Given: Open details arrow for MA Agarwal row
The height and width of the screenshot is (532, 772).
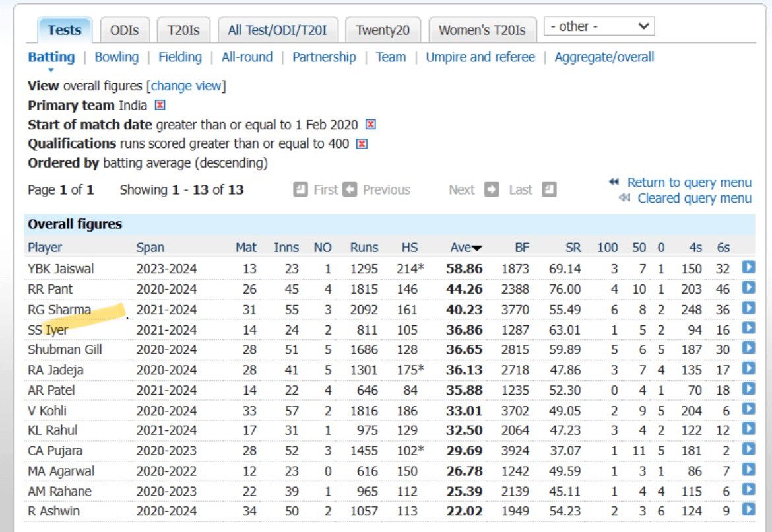Looking at the screenshot, I should pyautogui.click(x=748, y=469).
